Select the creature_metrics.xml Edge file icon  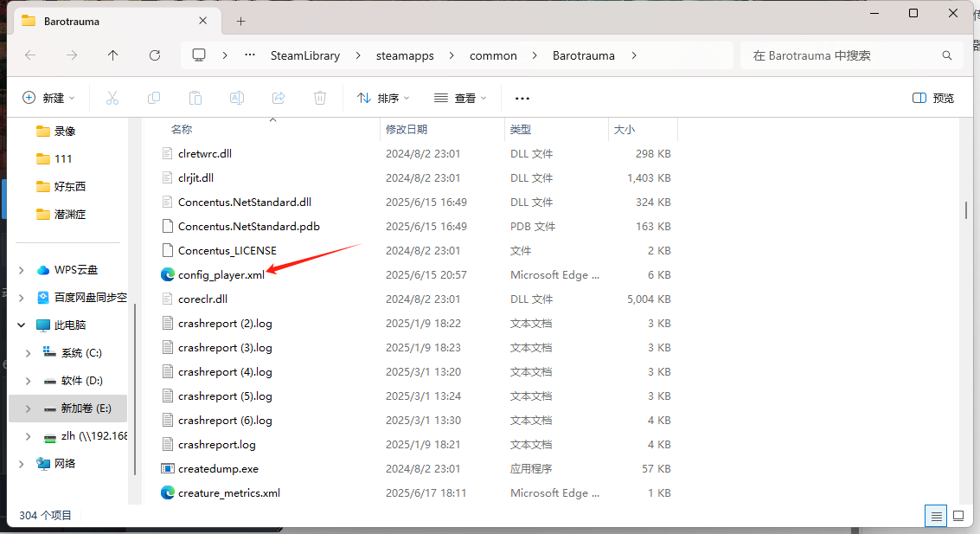168,492
